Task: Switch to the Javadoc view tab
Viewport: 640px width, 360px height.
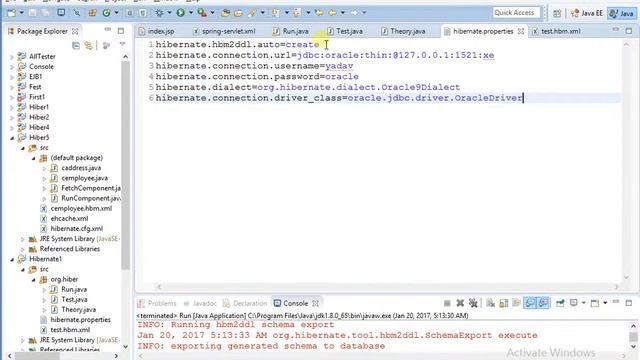Action: [x=200, y=303]
